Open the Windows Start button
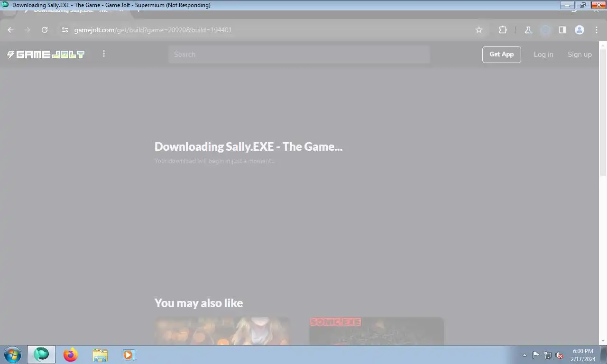Image resolution: width=607 pixels, height=364 pixels. click(x=13, y=355)
